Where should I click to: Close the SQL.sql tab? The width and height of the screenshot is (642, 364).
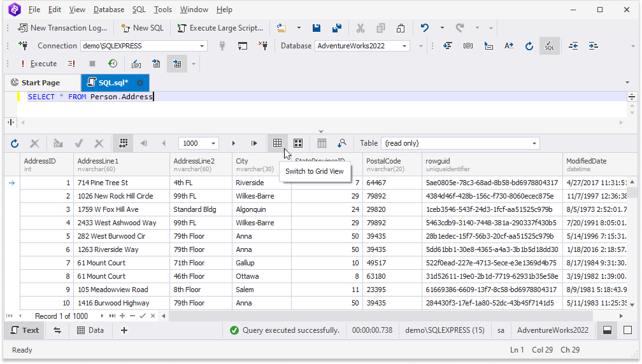click(x=140, y=83)
